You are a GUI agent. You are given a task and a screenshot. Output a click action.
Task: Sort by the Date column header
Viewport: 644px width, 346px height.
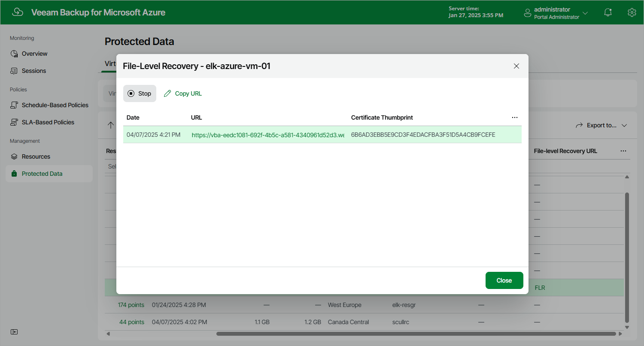coord(133,117)
